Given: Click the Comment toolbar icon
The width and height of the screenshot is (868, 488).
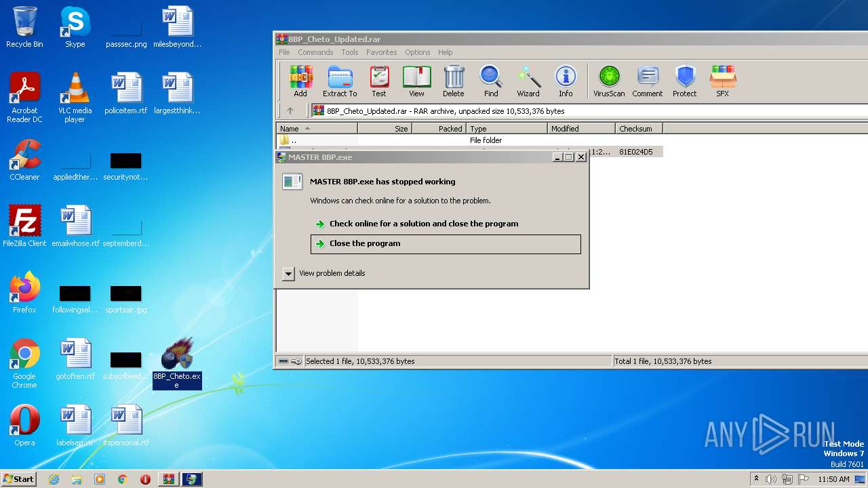Looking at the screenshot, I should (648, 81).
